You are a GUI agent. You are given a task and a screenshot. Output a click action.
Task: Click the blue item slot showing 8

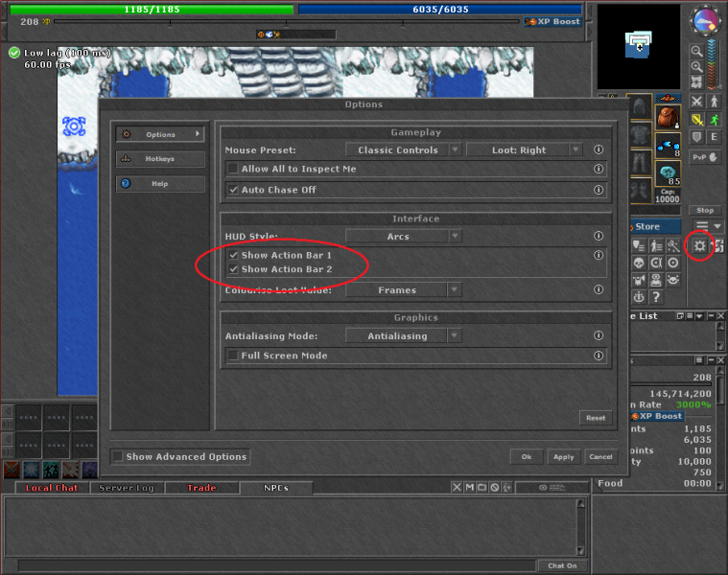[x=668, y=146]
